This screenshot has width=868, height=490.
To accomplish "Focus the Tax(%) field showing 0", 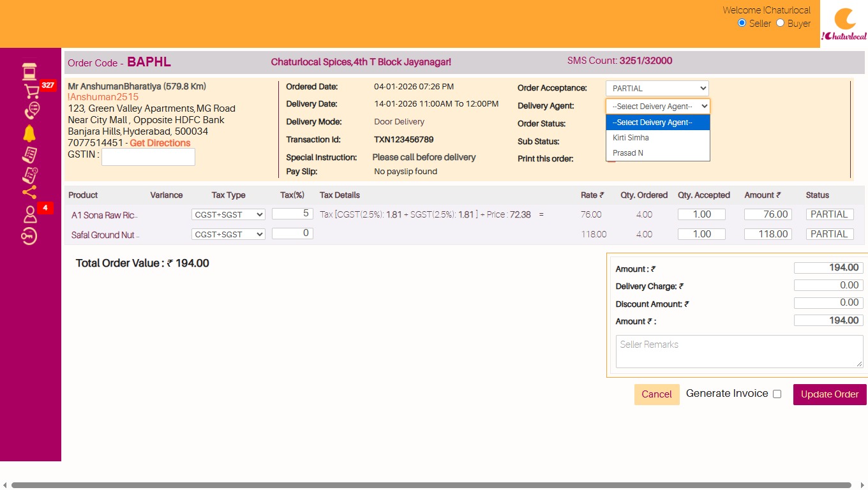I will tap(292, 234).
